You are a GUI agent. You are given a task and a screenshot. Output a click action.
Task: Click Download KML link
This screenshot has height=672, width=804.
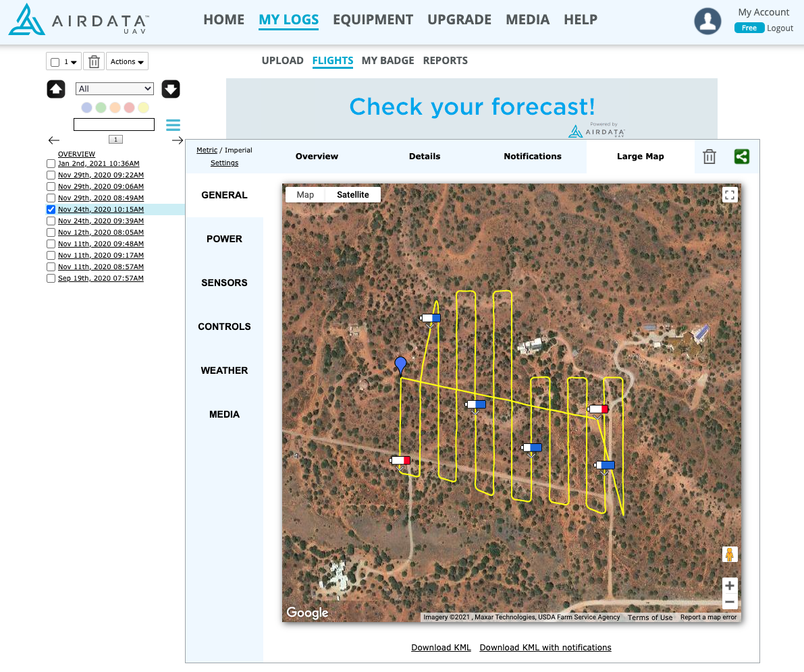[x=441, y=648]
